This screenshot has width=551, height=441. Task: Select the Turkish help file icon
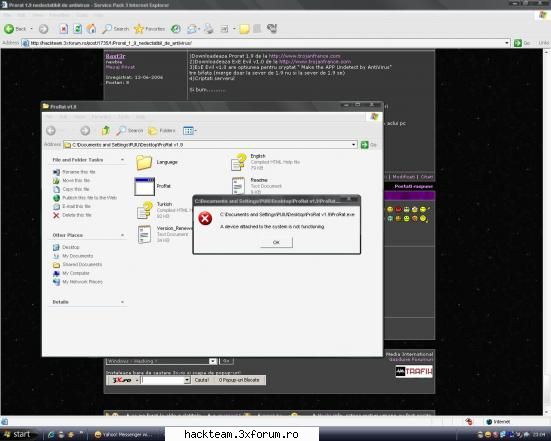pos(145,210)
